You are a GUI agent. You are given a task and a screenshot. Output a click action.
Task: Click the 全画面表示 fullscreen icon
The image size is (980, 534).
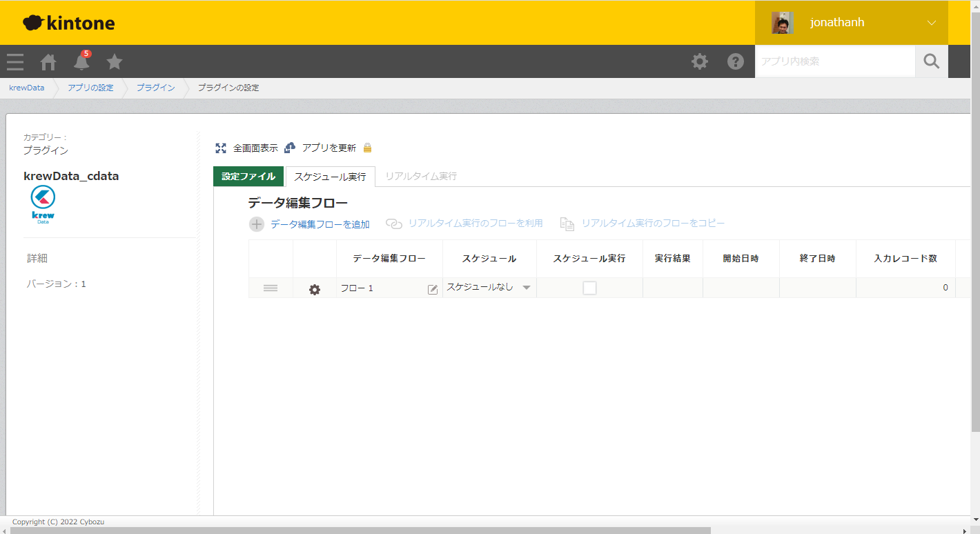tap(221, 148)
